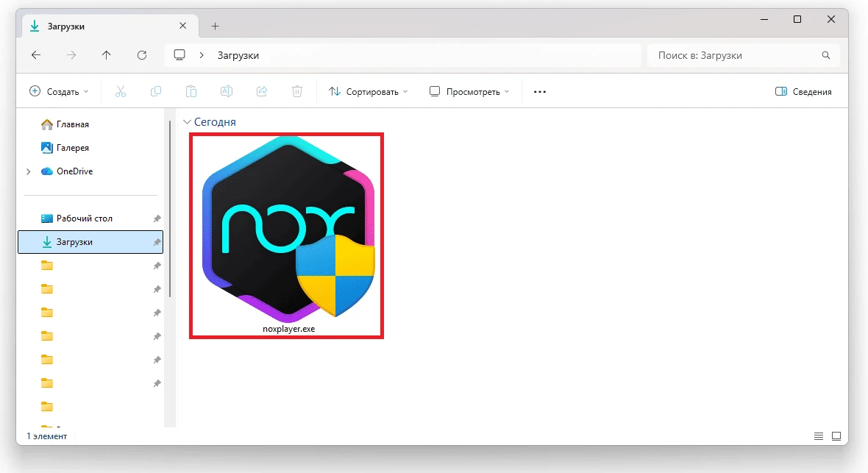Click the search field Поиск в: Загрузки
This screenshot has height=473, width=868.
tap(743, 54)
